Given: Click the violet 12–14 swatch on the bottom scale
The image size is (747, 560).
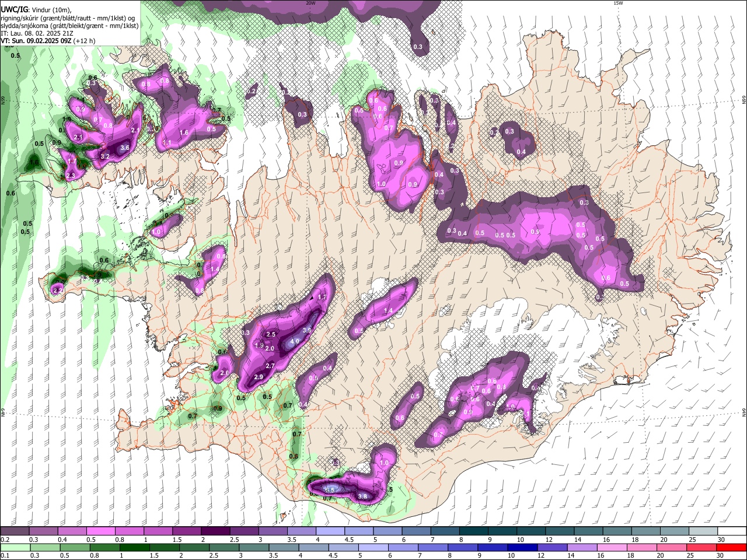Looking at the screenshot, I should pos(551,547).
